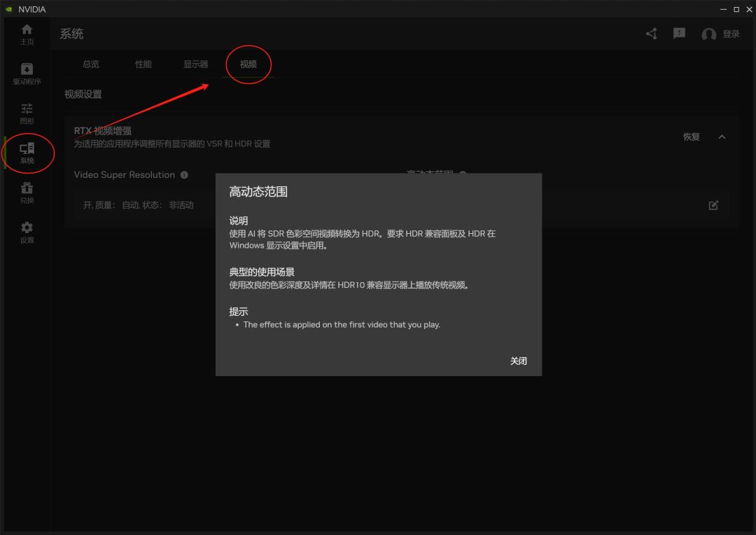The height and width of the screenshot is (535, 756).
Task: Click the user avatar icon
Action: [708, 34]
